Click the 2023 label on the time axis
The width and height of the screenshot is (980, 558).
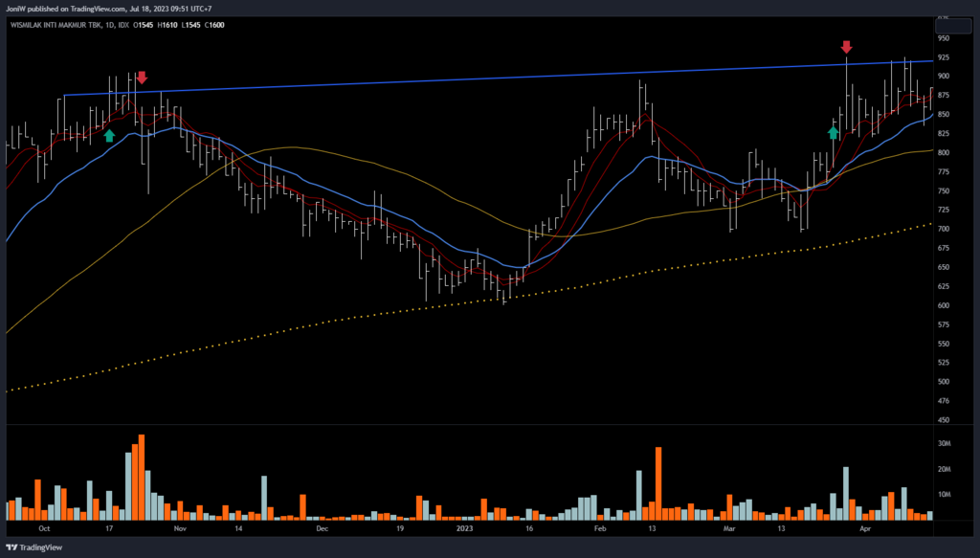pos(464,527)
